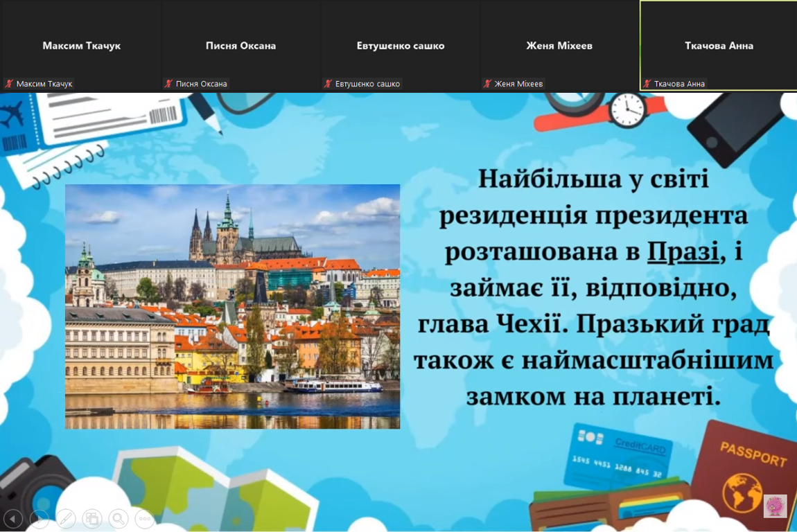This screenshot has width=797, height=532.
Task: Activate the slideshow magnifier zoom tool
Action: (119, 518)
